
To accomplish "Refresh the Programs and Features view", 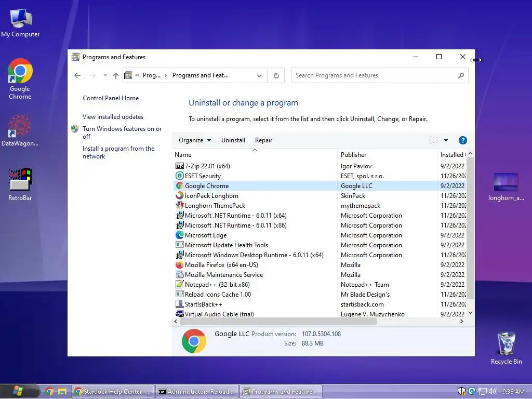I will tap(276, 75).
